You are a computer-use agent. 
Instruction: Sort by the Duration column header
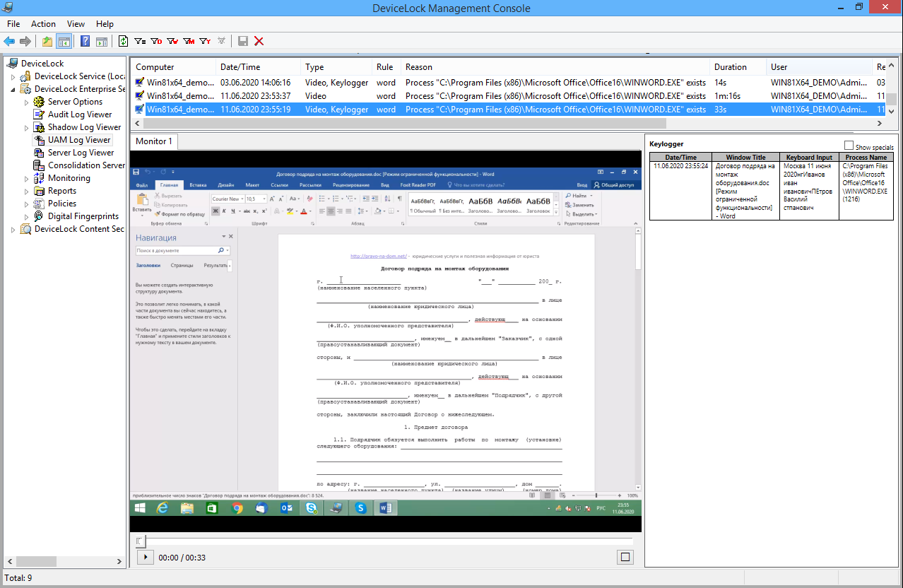738,67
